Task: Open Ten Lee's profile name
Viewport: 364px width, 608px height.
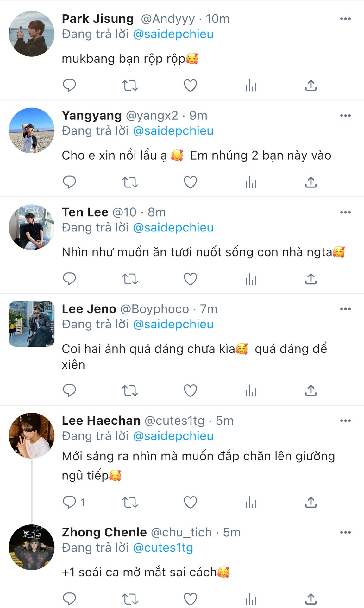Action: coord(85,212)
